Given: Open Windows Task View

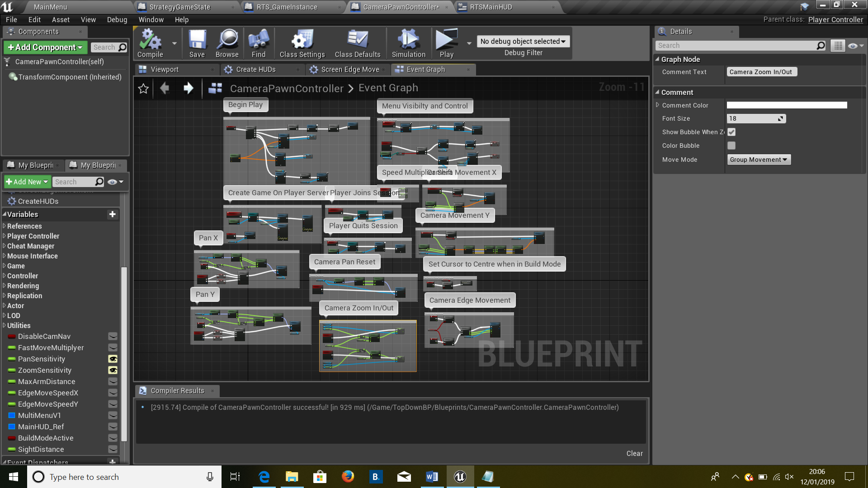Looking at the screenshot, I should tap(235, 477).
